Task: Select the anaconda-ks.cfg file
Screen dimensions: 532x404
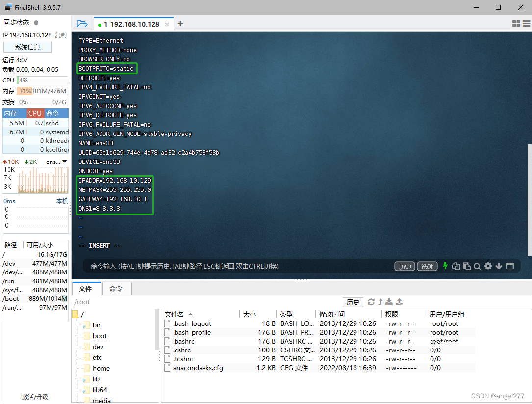Action: (198, 368)
